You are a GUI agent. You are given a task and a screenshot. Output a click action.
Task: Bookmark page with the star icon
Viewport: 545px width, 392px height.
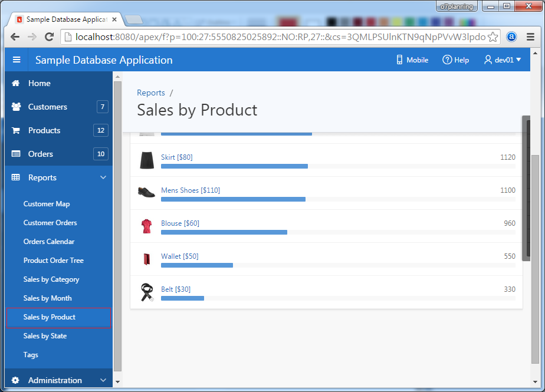point(493,37)
